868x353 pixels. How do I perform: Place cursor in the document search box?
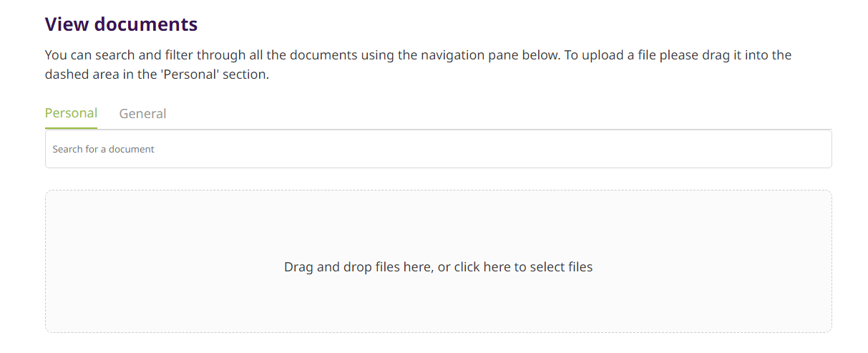coord(438,149)
